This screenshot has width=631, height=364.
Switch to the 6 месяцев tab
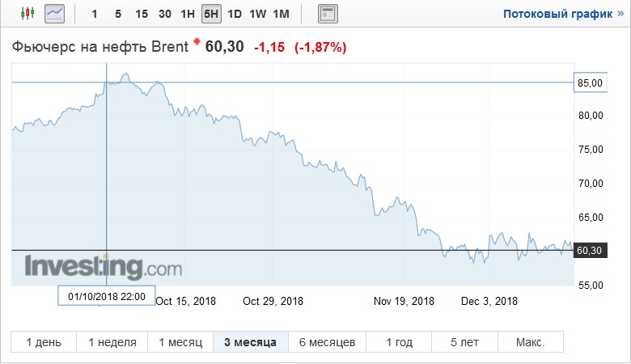pos(328,342)
